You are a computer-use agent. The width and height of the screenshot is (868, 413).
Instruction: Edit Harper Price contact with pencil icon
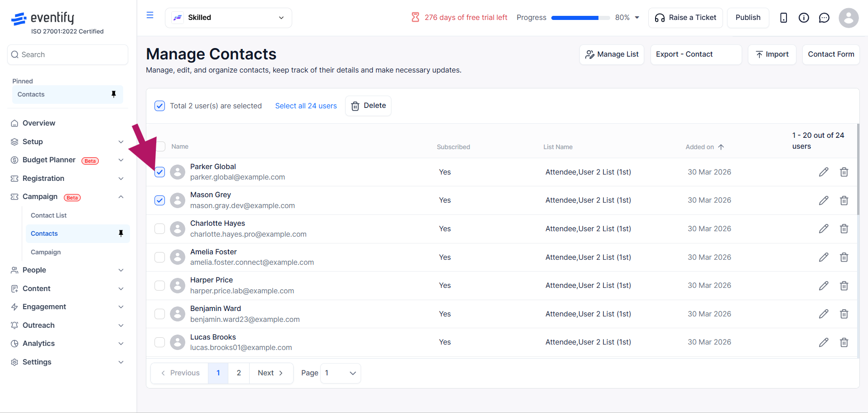click(x=824, y=286)
